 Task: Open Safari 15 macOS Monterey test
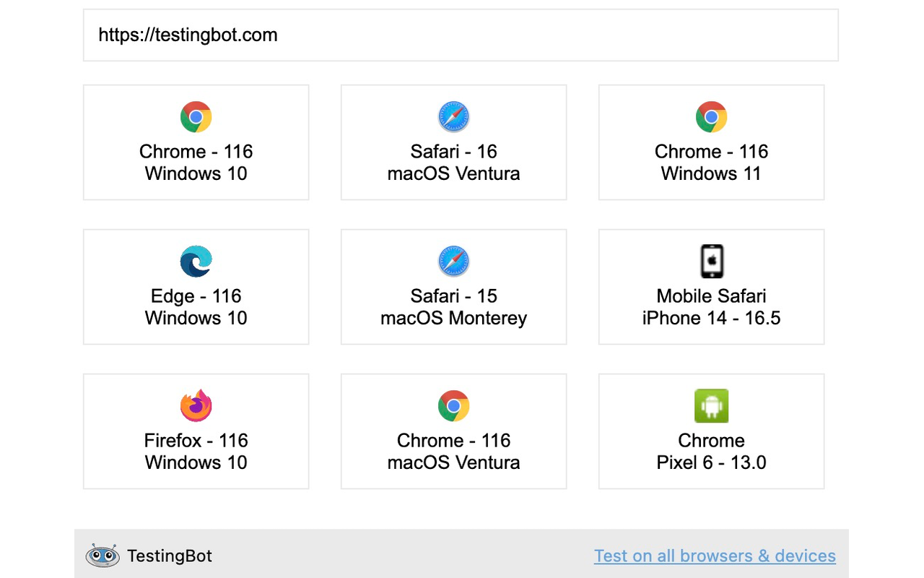click(453, 287)
